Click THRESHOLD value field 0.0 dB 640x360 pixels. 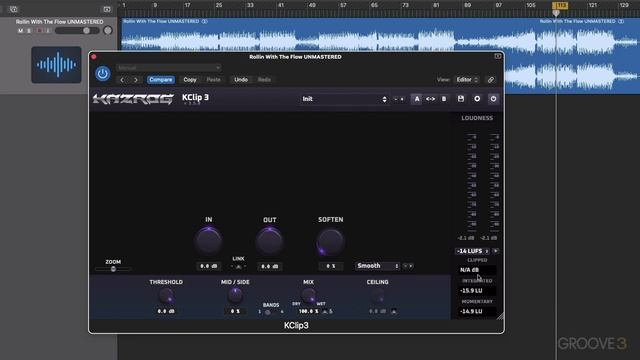tap(166, 311)
